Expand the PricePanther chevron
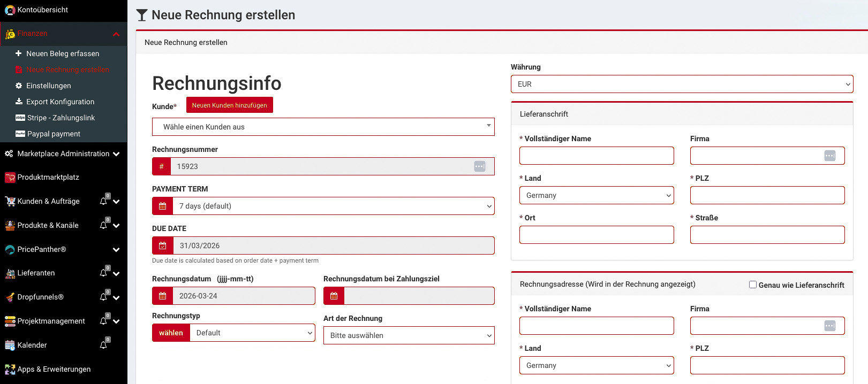 [x=116, y=250]
